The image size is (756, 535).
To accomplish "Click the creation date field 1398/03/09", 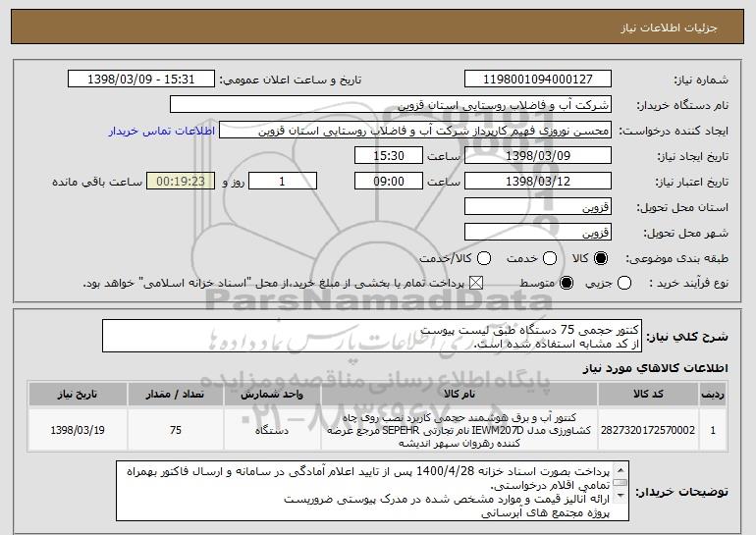I will 538,156.
